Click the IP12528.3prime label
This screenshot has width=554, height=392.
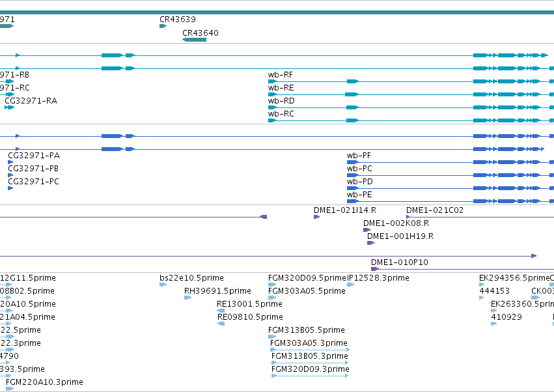click(x=378, y=278)
